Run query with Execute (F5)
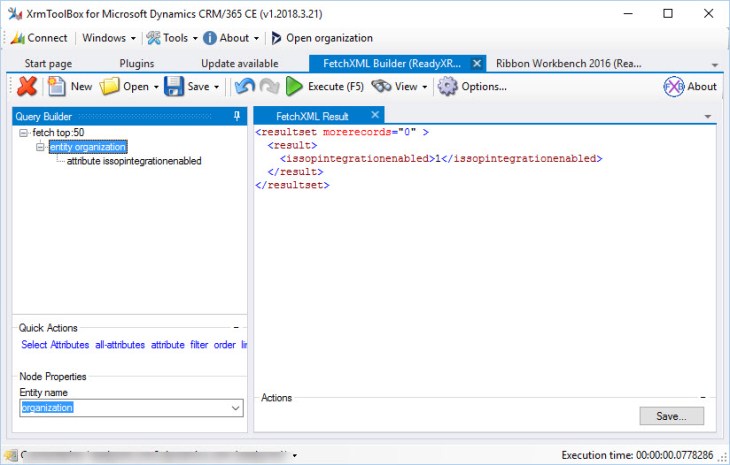 325,87
